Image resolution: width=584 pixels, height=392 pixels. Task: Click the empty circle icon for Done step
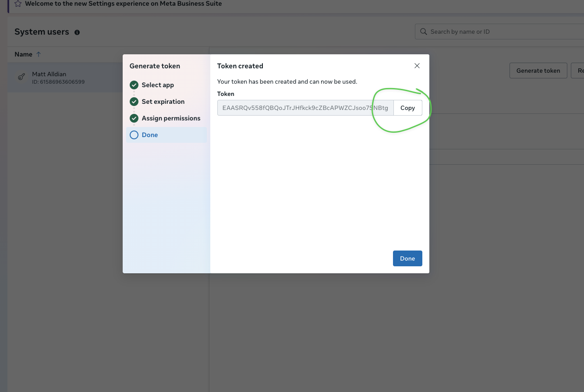[134, 135]
